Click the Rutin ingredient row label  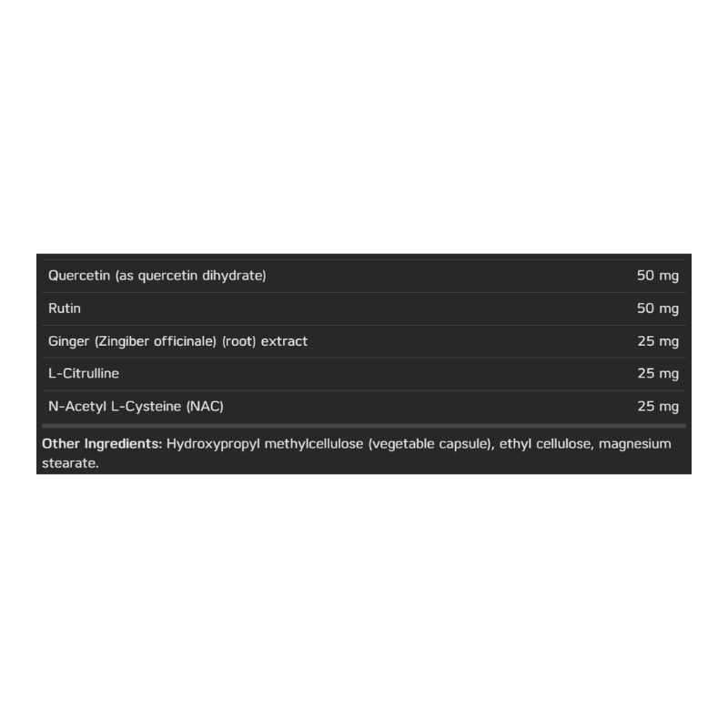pos(64,308)
